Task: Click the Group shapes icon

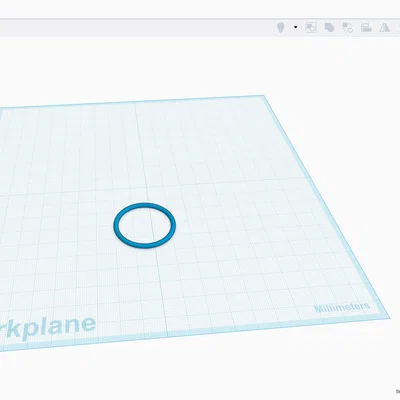Action: pos(311,27)
